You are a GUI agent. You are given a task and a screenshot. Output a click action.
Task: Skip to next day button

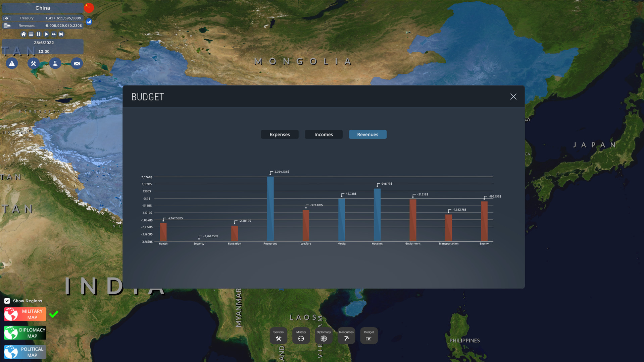coord(61,34)
